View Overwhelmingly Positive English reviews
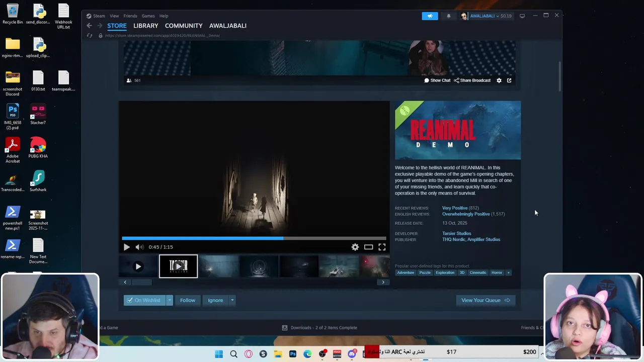The image size is (644, 362). (x=466, y=214)
